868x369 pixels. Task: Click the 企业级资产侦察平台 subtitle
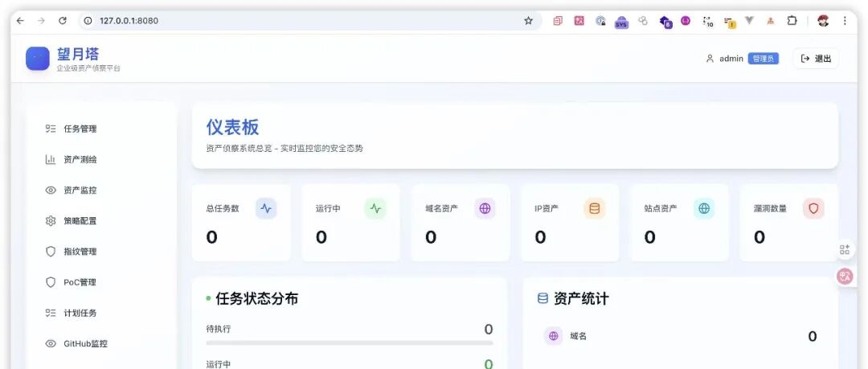tap(88, 68)
